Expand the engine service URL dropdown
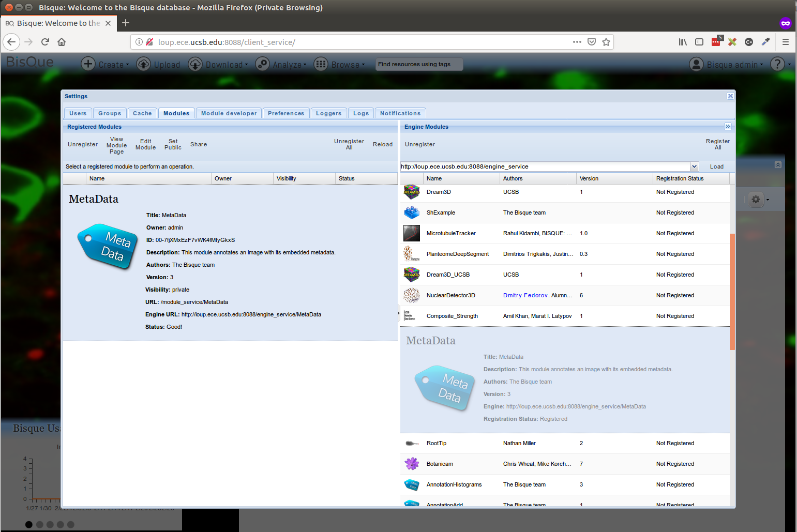797x532 pixels. [x=694, y=166]
